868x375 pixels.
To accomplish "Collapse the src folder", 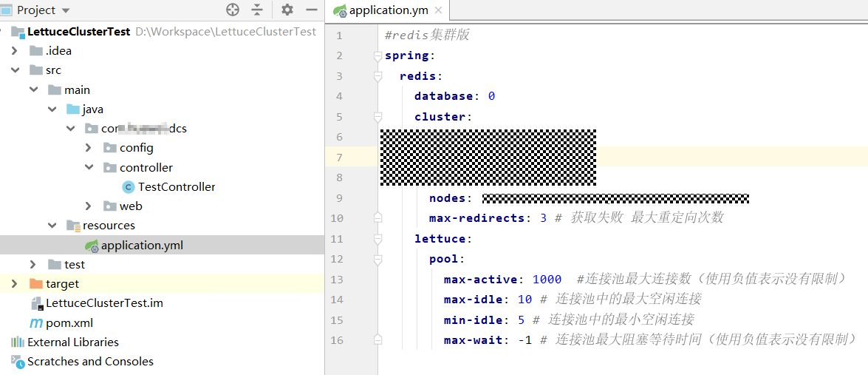I will (16, 70).
